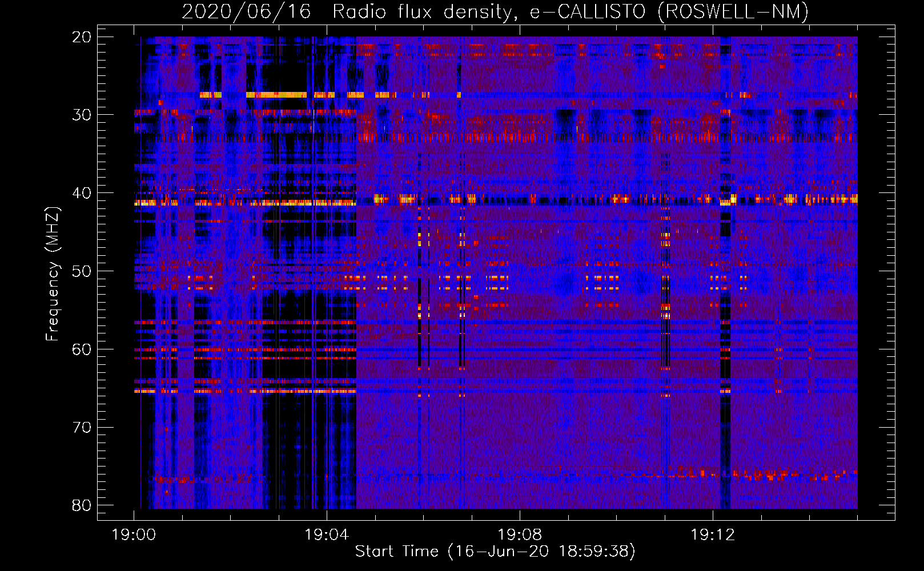Click the 50 MHz frequency tick label
Image resolution: width=924 pixels, height=571 pixels.
coord(82,271)
